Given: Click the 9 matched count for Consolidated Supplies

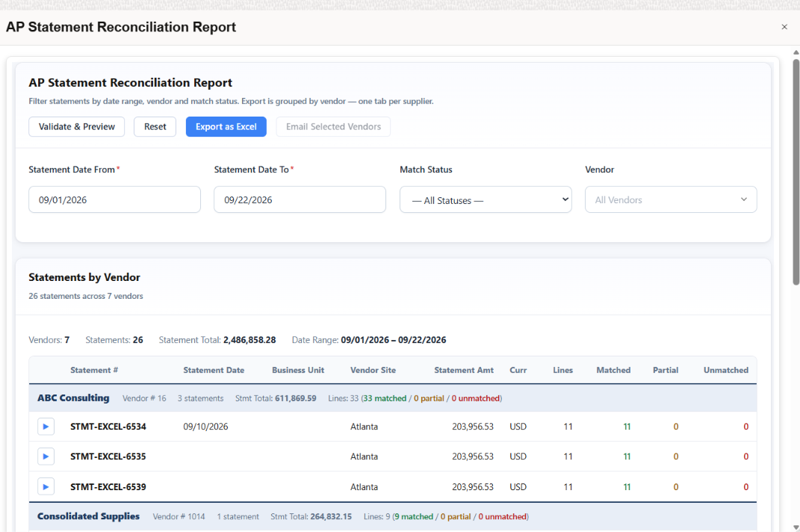Looking at the screenshot, I should click(414, 517).
